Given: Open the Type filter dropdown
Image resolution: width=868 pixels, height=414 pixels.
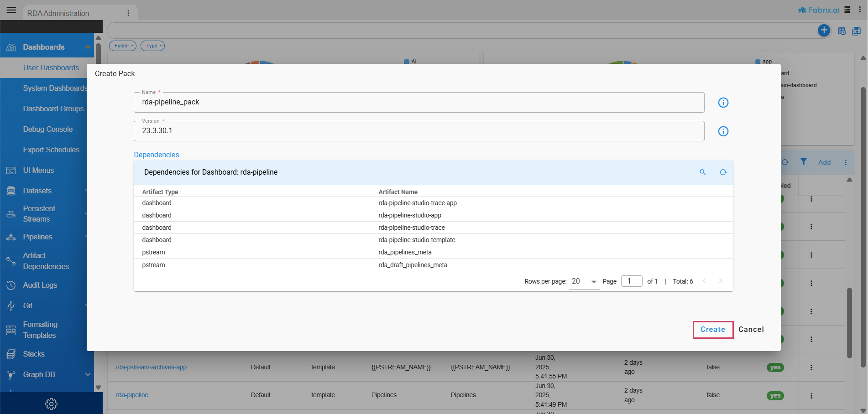Looking at the screenshot, I should click(x=152, y=46).
